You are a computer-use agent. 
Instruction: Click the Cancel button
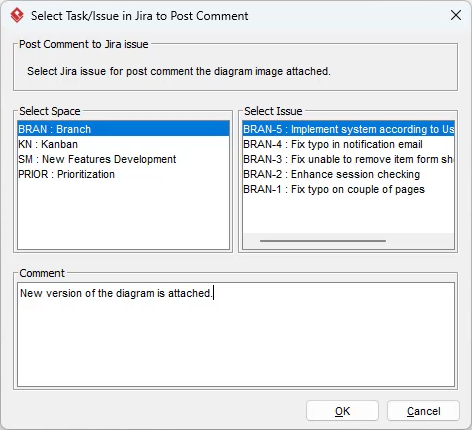[423, 411]
